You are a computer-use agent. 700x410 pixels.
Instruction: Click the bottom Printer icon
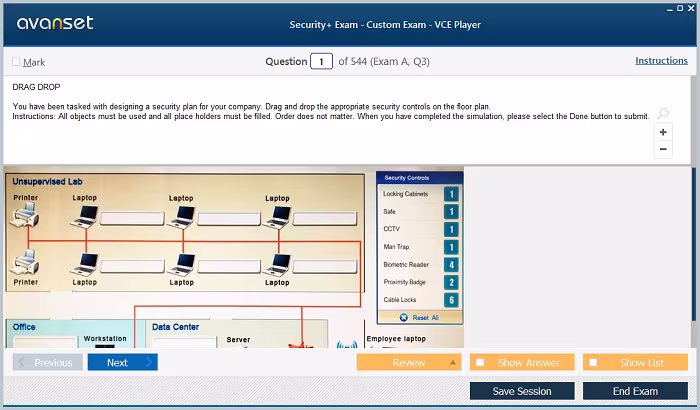pos(25,263)
